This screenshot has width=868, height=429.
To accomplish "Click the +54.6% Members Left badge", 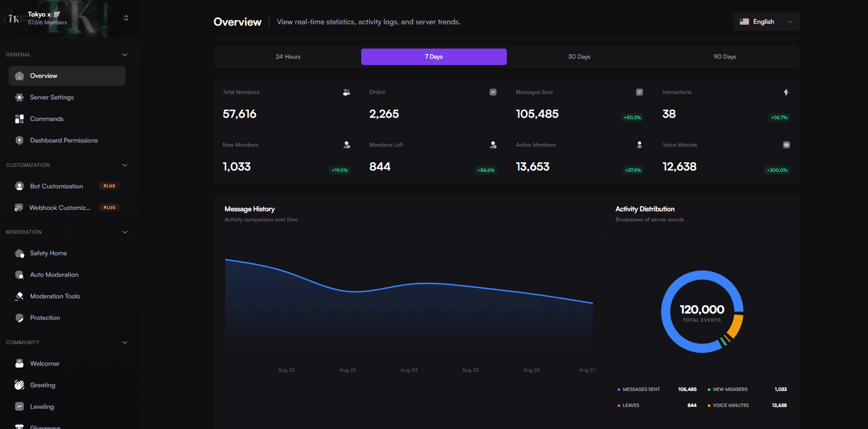I will [x=486, y=170].
